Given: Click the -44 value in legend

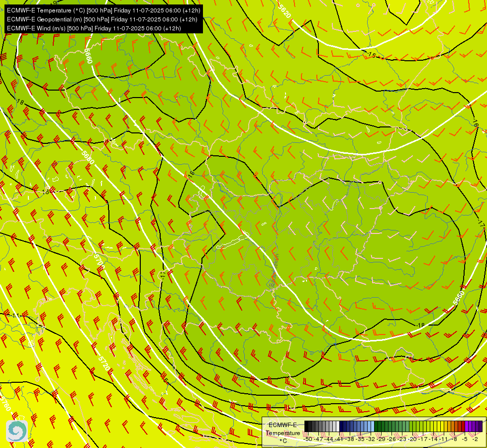Looking at the screenshot, I should 329,439.
